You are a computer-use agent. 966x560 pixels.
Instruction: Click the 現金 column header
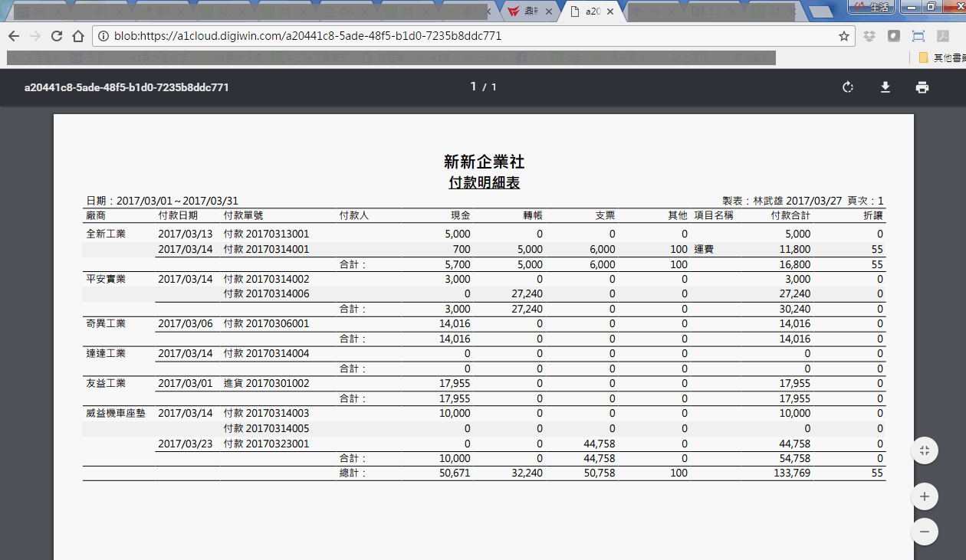point(461,215)
